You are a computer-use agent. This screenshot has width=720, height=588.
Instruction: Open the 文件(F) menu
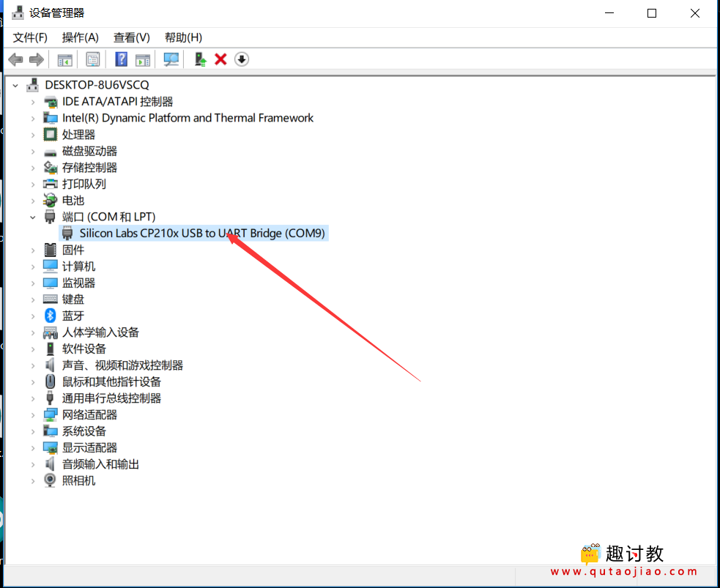[30, 37]
